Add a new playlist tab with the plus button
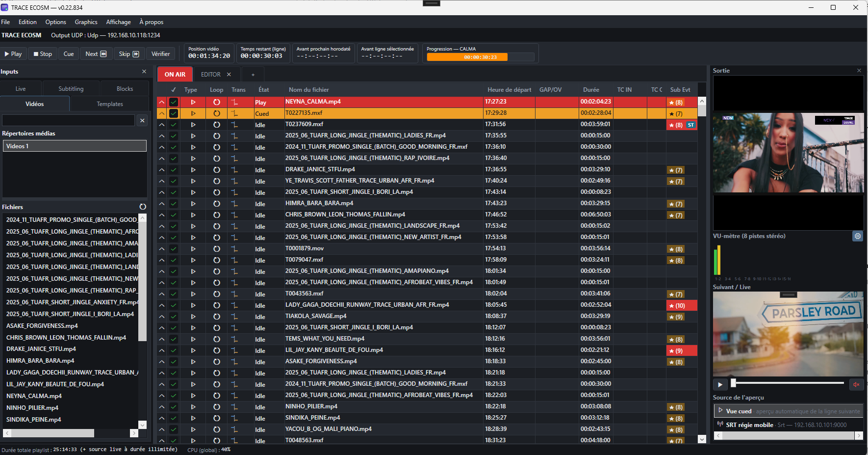The height and width of the screenshot is (455, 868). coord(253,75)
